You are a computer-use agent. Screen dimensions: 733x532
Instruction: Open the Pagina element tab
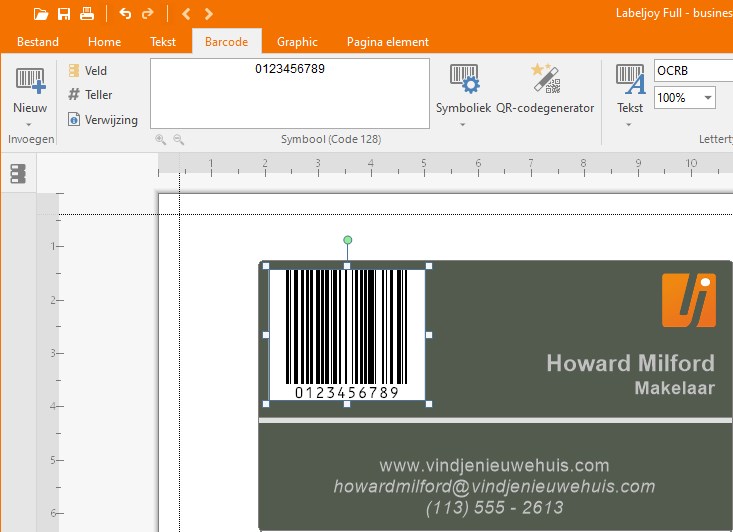pos(388,42)
